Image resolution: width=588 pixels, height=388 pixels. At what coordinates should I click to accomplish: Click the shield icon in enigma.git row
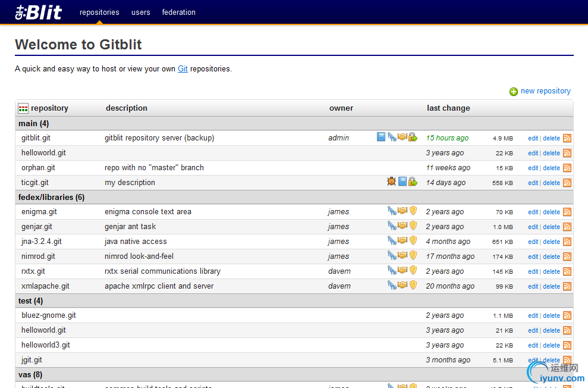(413, 211)
